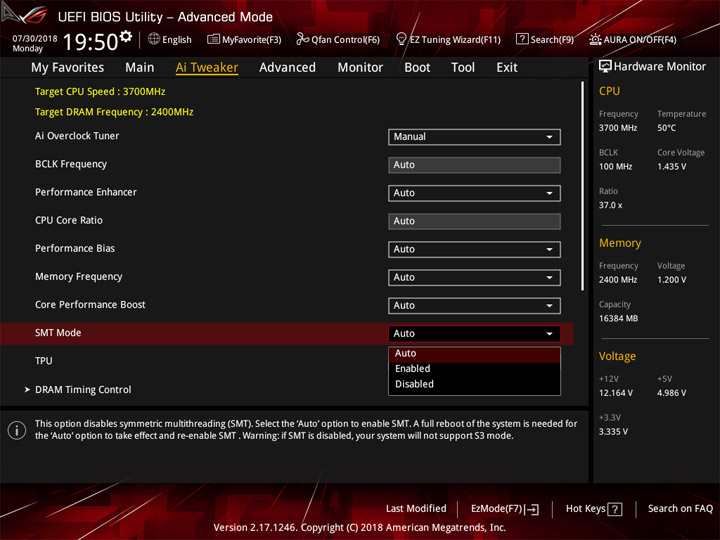Open the Monitor tab
This screenshot has width=720, height=540.
click(x=360, y=68)
